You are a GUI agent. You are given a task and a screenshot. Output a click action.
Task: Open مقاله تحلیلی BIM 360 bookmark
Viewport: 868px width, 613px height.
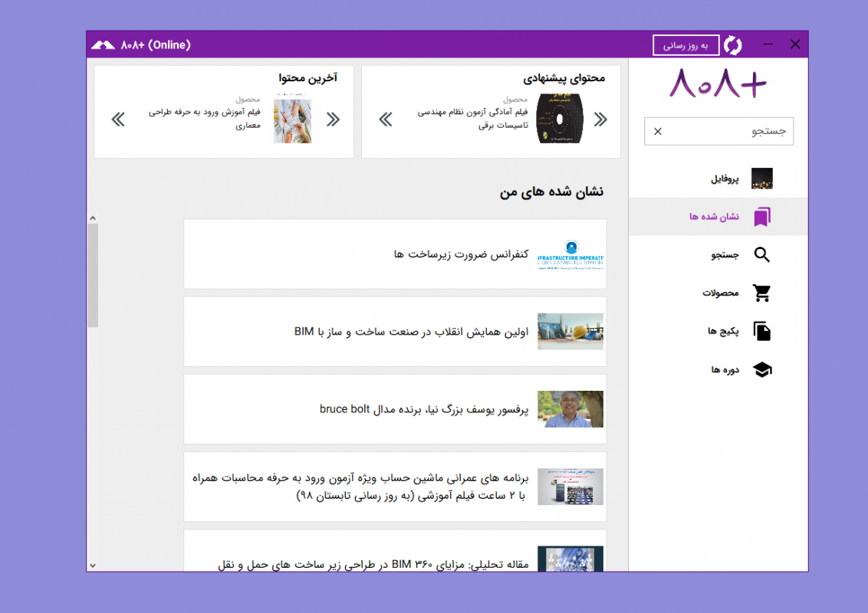tap(395, 550)
